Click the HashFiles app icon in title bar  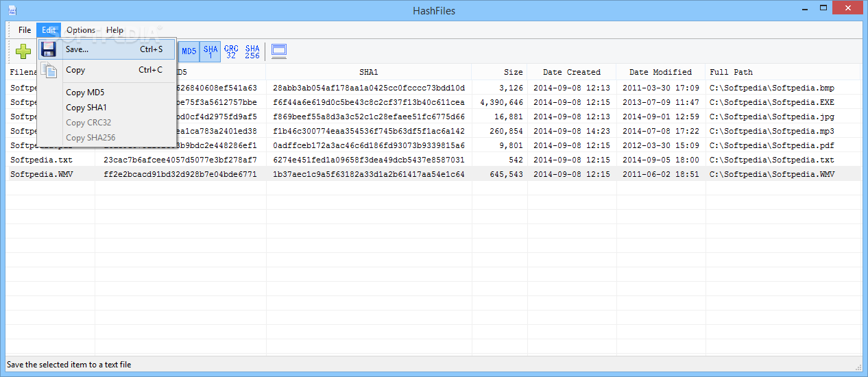12,10
